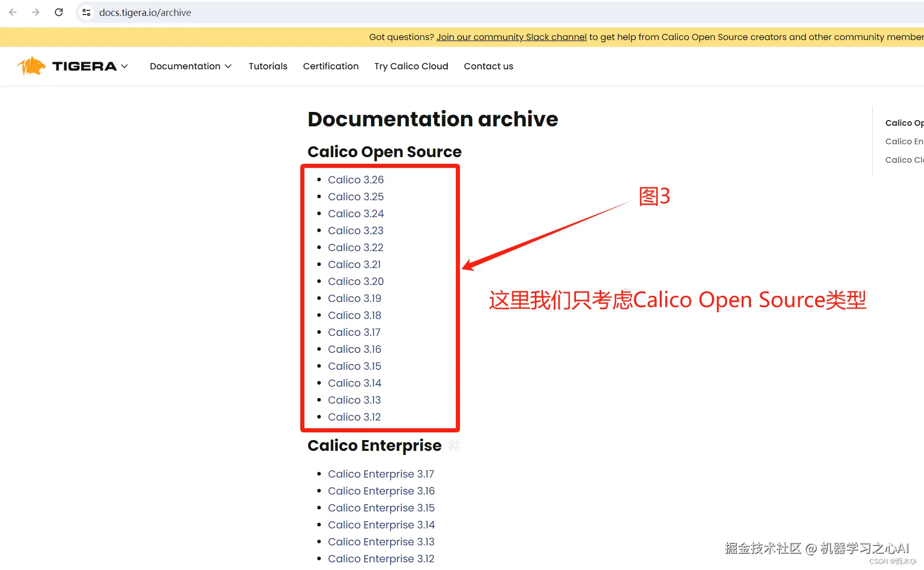Visit the Calico 3.18 archive link
The height and width of the screenshot is (570, 924).
[x=355, y=315]
